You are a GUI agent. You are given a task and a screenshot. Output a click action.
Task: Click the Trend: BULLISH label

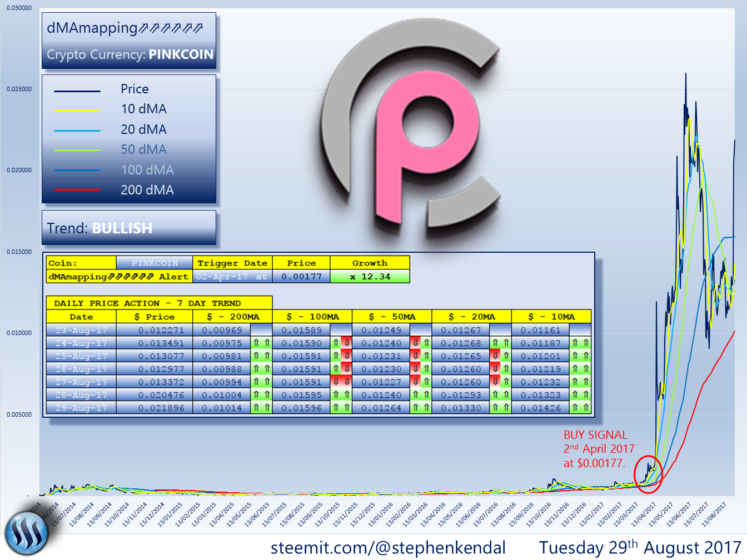[99, 228]
